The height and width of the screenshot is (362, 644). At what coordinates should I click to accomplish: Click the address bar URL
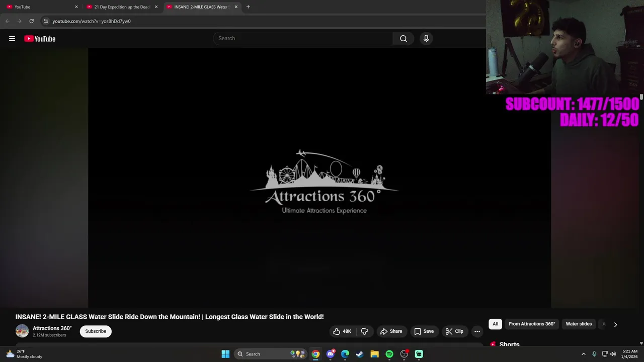coord(92,21)
